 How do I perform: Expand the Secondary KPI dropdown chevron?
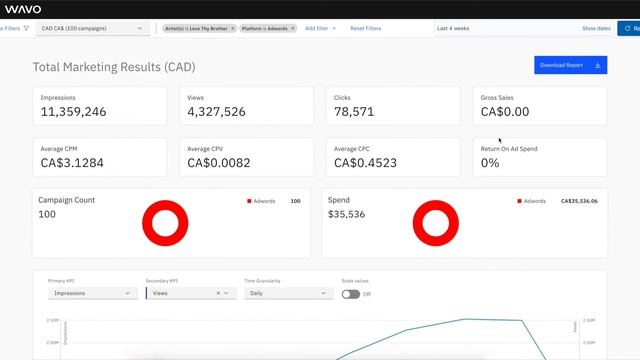(x=226, y=293)
